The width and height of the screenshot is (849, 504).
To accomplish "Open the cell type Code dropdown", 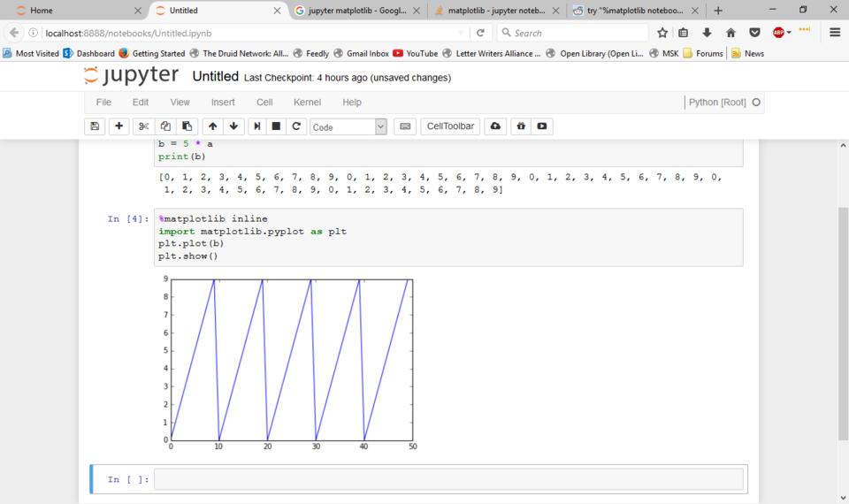I will (x=348, y=127).
